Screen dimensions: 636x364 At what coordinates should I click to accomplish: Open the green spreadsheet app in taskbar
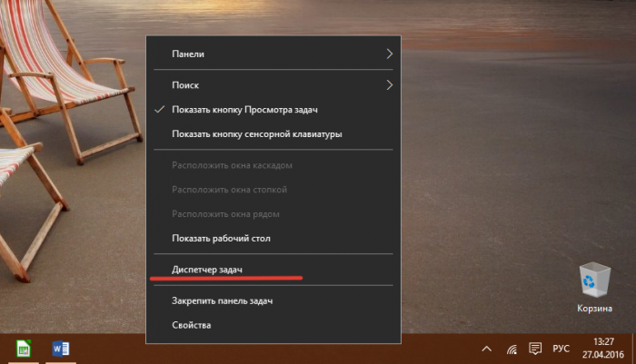tap(24, 349)
